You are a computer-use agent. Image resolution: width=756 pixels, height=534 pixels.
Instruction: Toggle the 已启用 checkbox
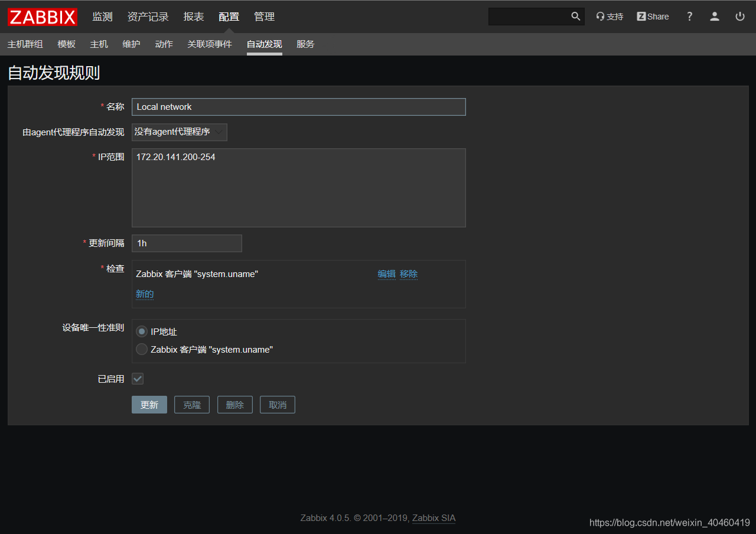[138, 379]
